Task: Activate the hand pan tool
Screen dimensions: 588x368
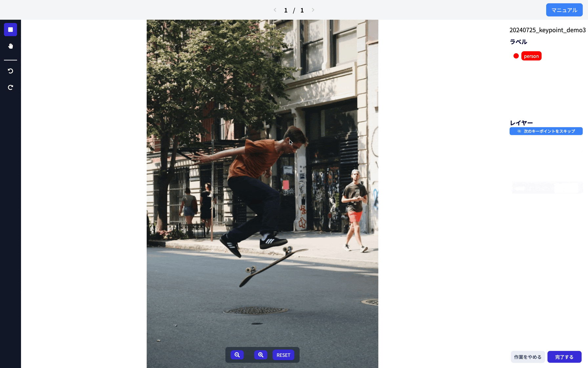Action: [x=10, y=46]
